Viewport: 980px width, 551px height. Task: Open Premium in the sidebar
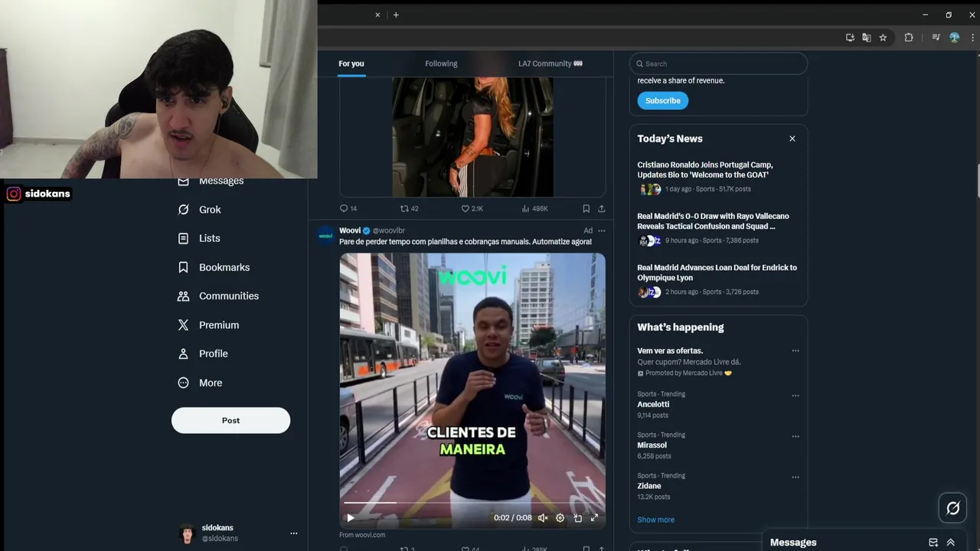[208, 325]
